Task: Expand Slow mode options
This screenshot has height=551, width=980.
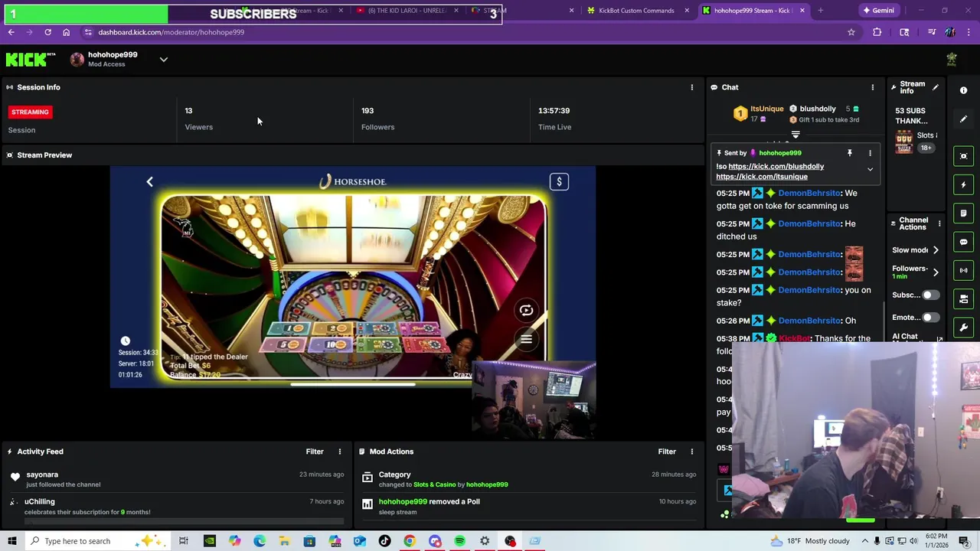Action: [936, 250]
